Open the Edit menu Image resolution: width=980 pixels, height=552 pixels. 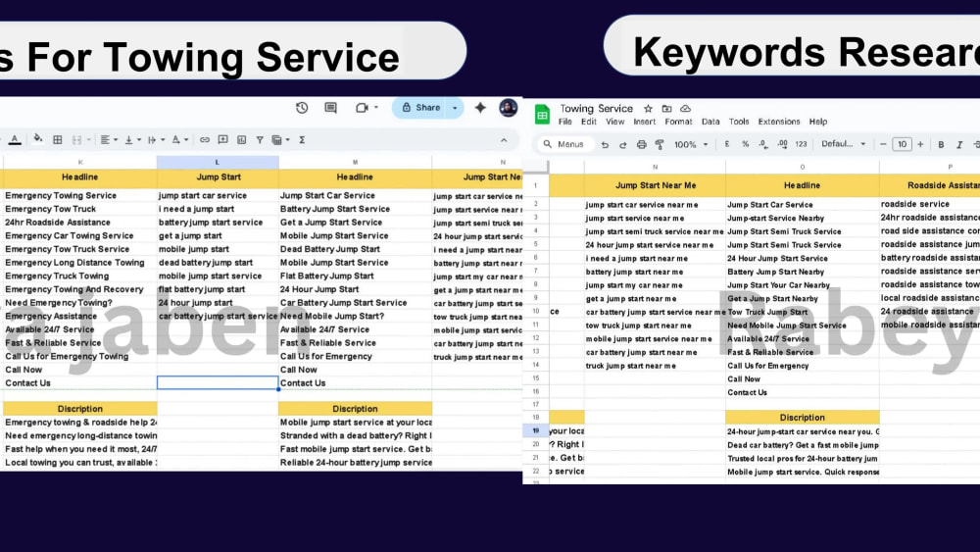point(589,122)
